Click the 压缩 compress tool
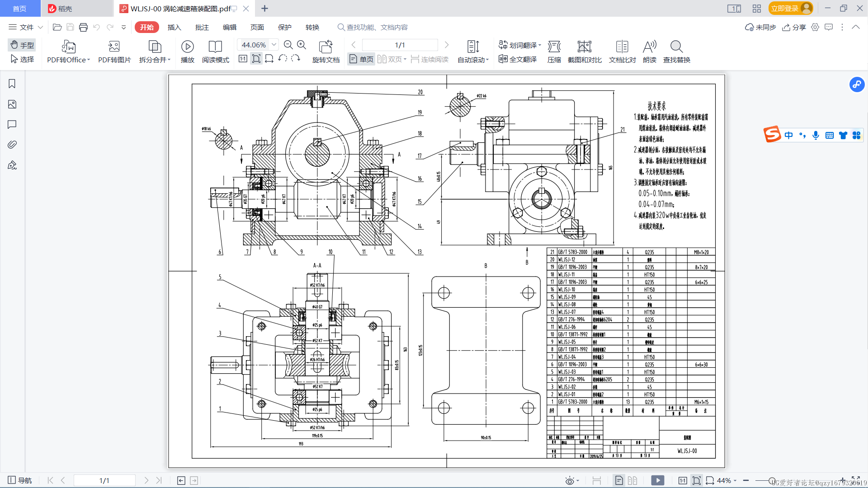This screenshot has width=868, height=488. (x=554, y=52)
